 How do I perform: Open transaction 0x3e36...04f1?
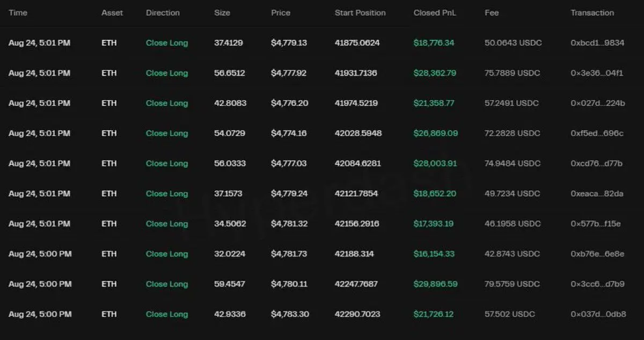pyautogui.click(x=597, y=73)
